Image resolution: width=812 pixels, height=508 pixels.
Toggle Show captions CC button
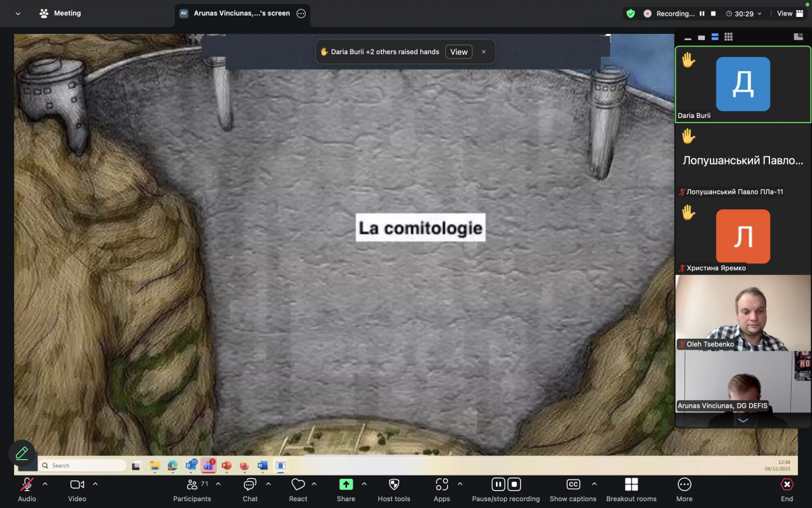point(573,485)
